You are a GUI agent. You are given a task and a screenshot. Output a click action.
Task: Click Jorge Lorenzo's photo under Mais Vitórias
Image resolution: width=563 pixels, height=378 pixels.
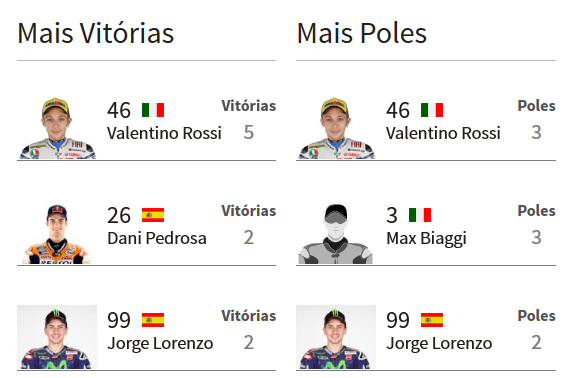click(57, 337)
